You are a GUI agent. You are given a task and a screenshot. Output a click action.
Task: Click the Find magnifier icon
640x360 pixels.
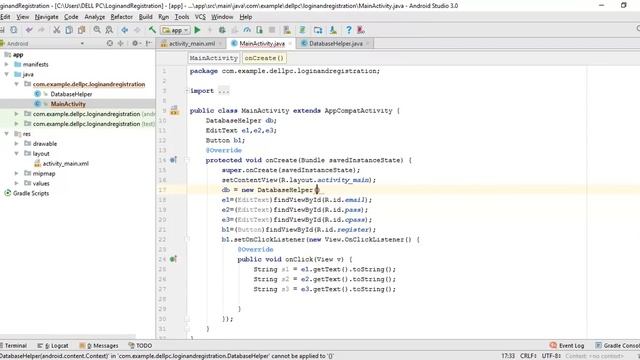coord(97,30)
